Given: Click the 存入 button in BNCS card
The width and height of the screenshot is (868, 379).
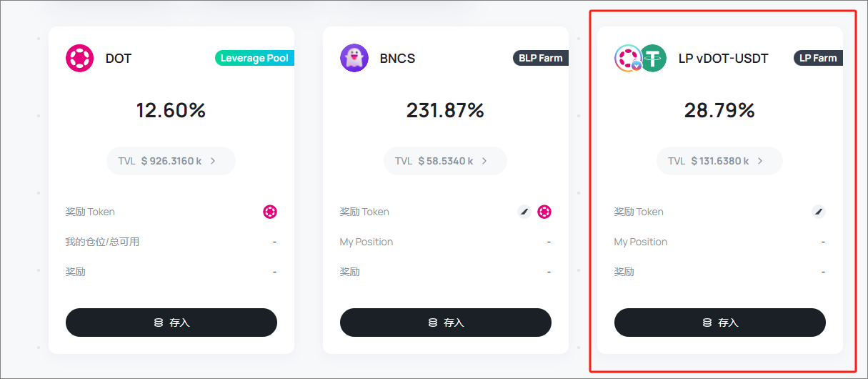Looking at the screenshot, I should tap(446, 323).
